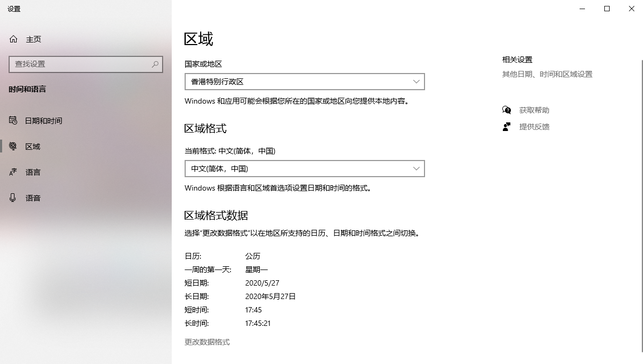Viewport: 644px width, 364px height.
Task: Click the search magnifier icon in 查找设置
Action: coord(155,64)
